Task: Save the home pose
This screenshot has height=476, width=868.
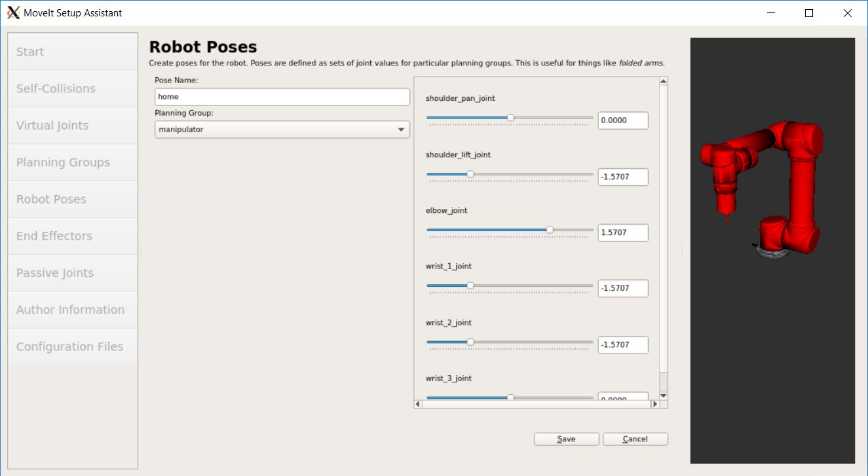Action: [x=565, y=439]
